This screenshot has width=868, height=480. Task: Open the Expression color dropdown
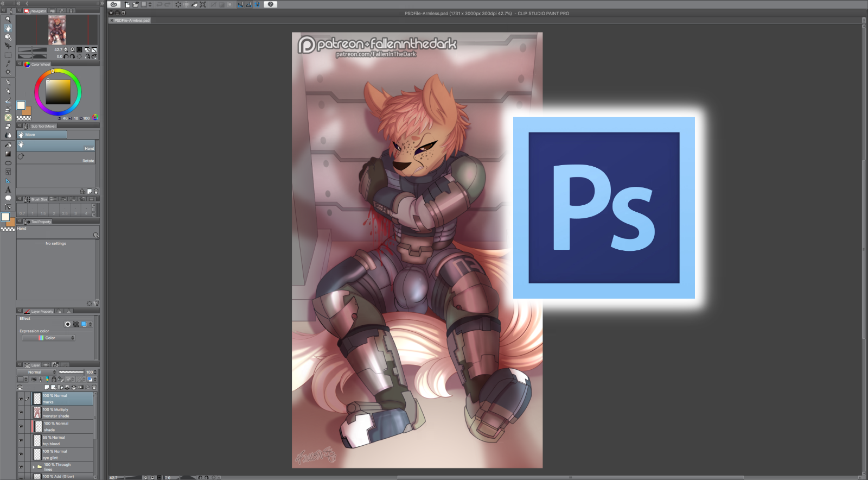click(x=49, y=338)
